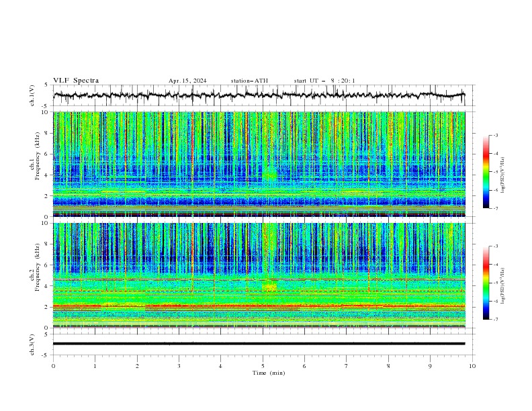
Task: Click time axis tick label '10'
Action: click(x=472, y=366)
